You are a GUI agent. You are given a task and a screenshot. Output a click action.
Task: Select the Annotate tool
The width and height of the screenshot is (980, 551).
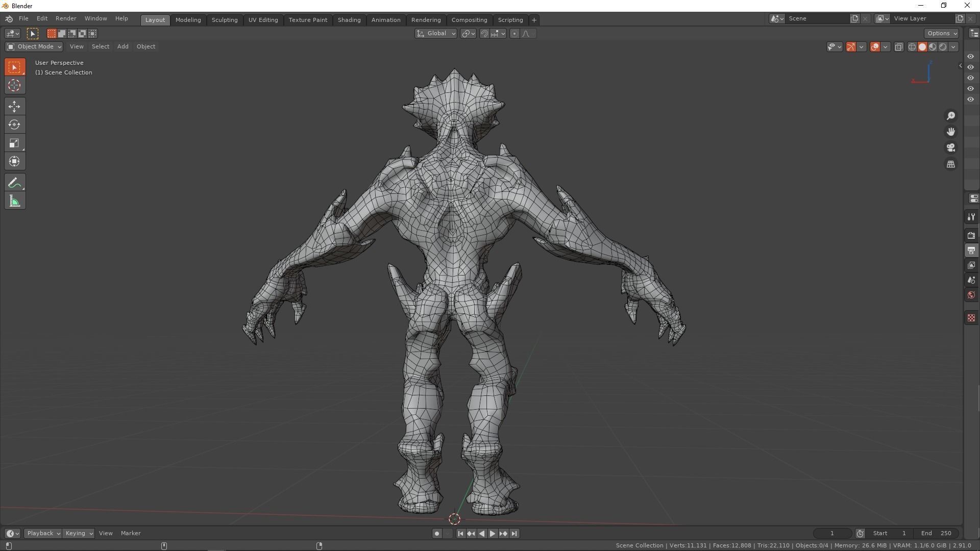[x=14, y=182]
